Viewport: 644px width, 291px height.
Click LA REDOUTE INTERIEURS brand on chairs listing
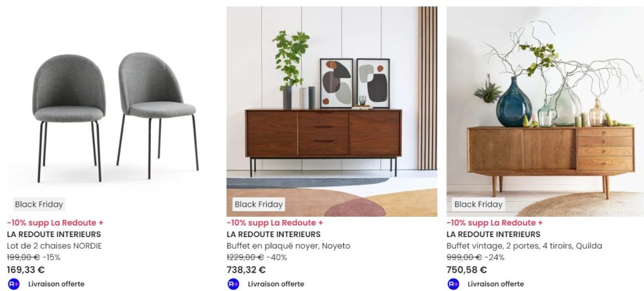pos(54,234)
